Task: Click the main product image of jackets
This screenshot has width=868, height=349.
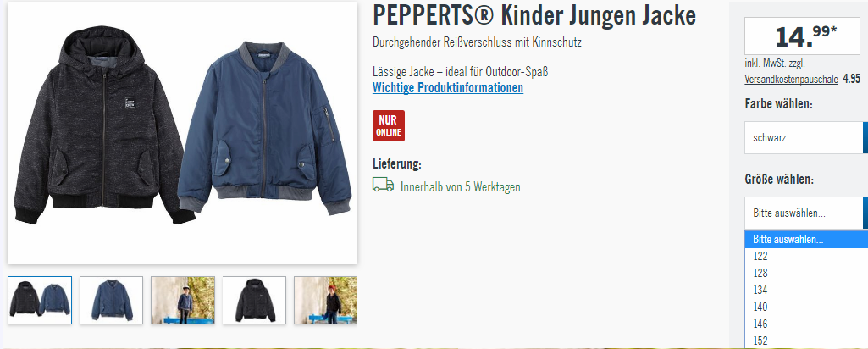Action: [x=183, y=133]
